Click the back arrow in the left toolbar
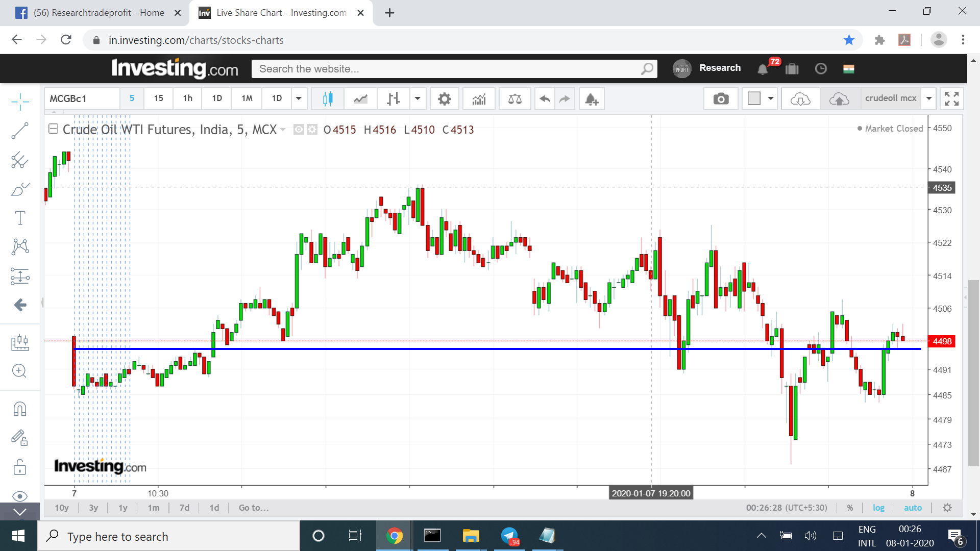 (x=20, y=305)
